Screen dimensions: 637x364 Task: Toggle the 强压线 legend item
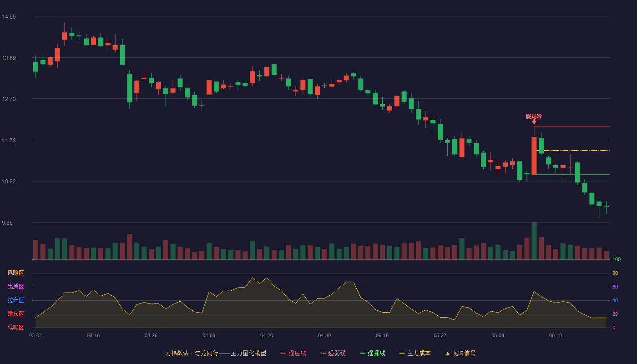click(293, 353)
